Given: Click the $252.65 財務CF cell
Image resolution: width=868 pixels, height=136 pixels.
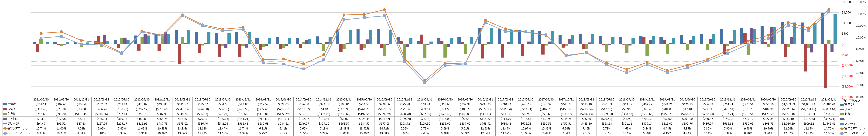Looking at the screenshot, I should 41,114.
